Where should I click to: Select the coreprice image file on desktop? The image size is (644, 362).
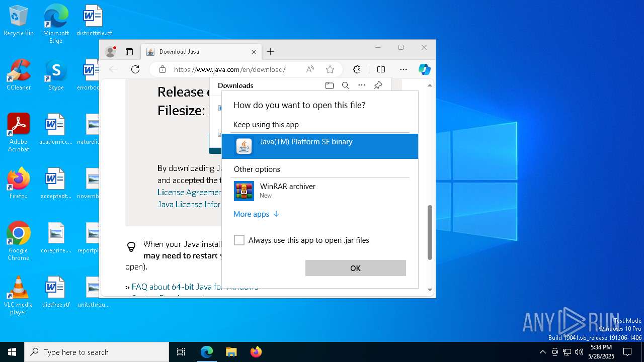tap(56, 238)
